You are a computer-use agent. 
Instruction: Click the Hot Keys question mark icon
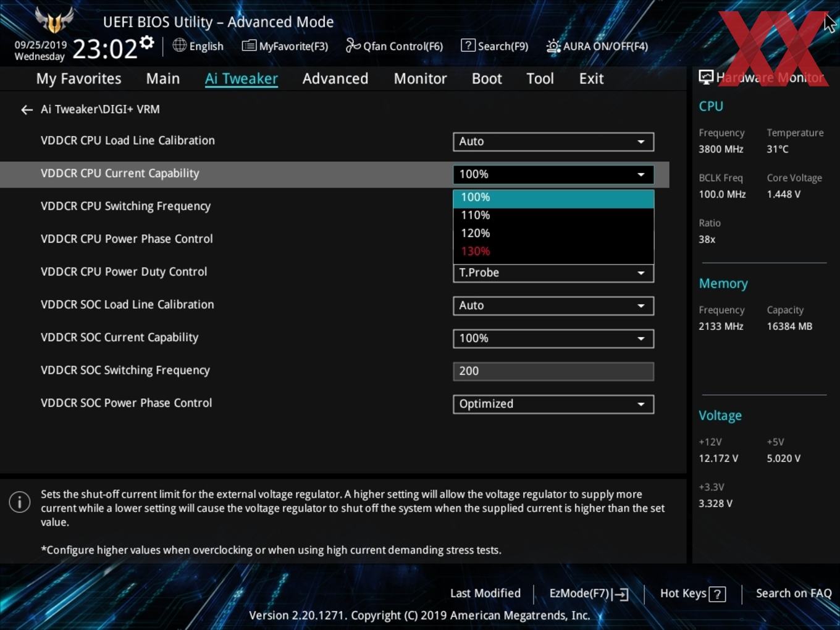point(717,594)
